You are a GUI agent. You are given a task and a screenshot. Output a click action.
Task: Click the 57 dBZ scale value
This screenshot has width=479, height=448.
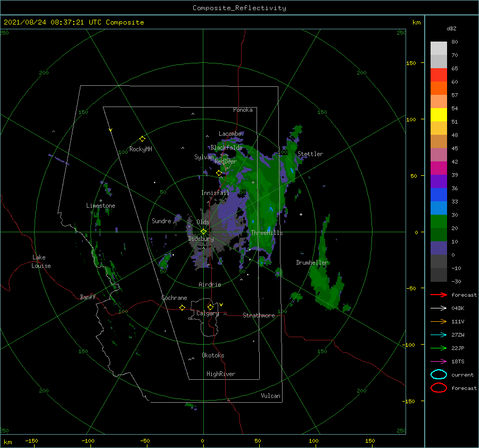(455, 95)
